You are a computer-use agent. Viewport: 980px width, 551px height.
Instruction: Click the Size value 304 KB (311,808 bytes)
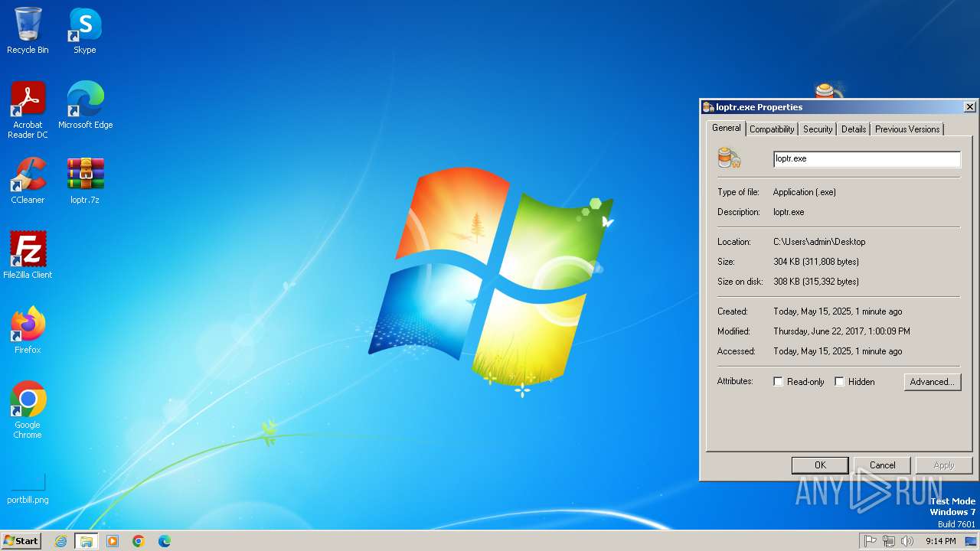pyautogui.click(x=816, y=262)
